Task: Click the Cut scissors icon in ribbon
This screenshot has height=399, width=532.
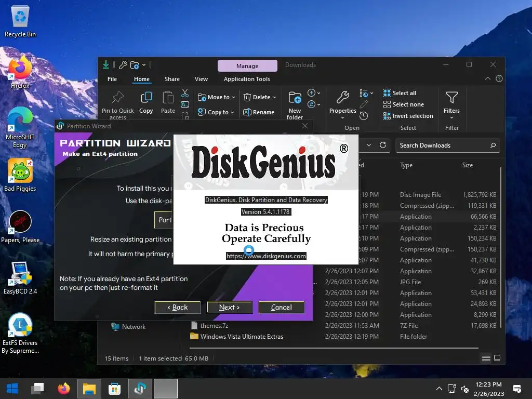Action: point(185,93)
